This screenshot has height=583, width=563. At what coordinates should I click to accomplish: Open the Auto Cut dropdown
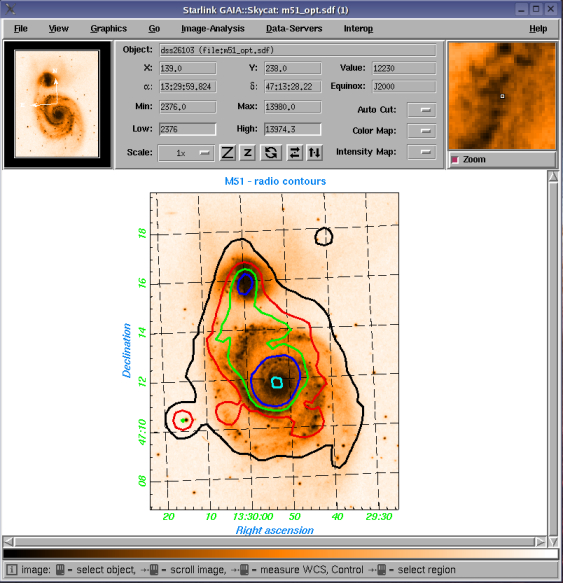pos(422,110)
